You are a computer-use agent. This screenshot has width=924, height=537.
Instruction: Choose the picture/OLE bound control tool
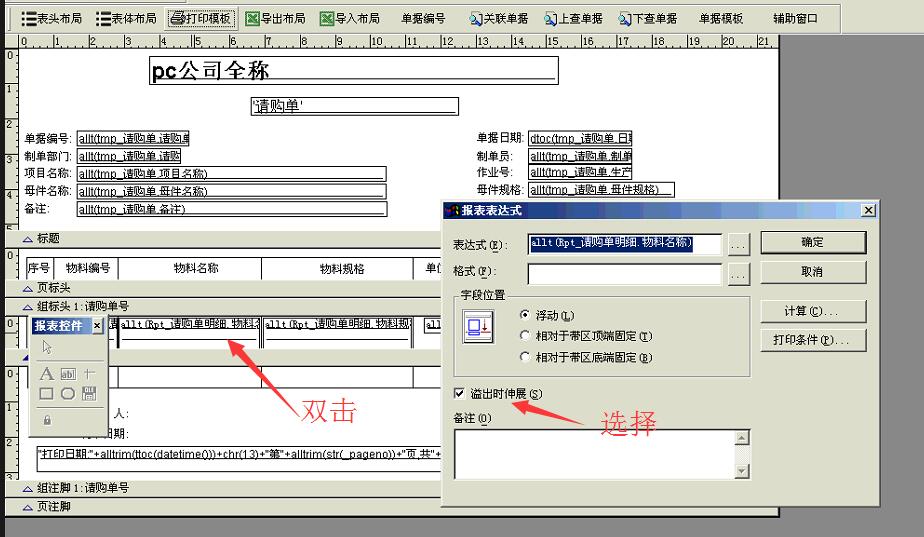click(x=89, y=393)
